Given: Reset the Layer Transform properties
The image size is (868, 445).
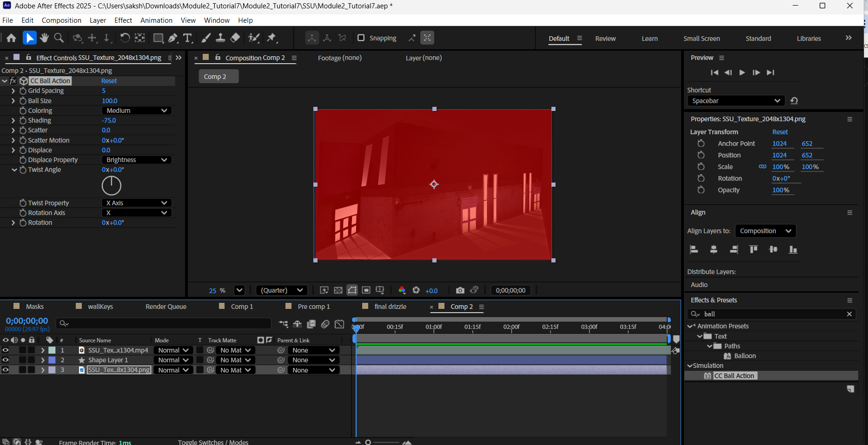Looking at the screenshot, I should pyautogui.click(x=780, y=132).
